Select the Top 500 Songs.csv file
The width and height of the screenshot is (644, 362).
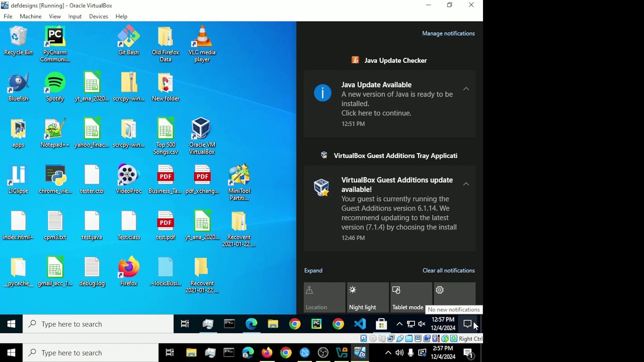click(165, 137)
